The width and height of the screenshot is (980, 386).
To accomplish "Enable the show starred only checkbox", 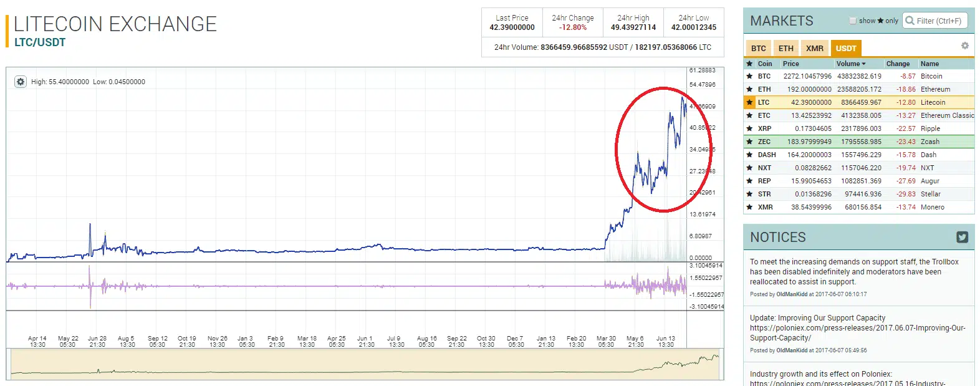I will pos(853,21).
